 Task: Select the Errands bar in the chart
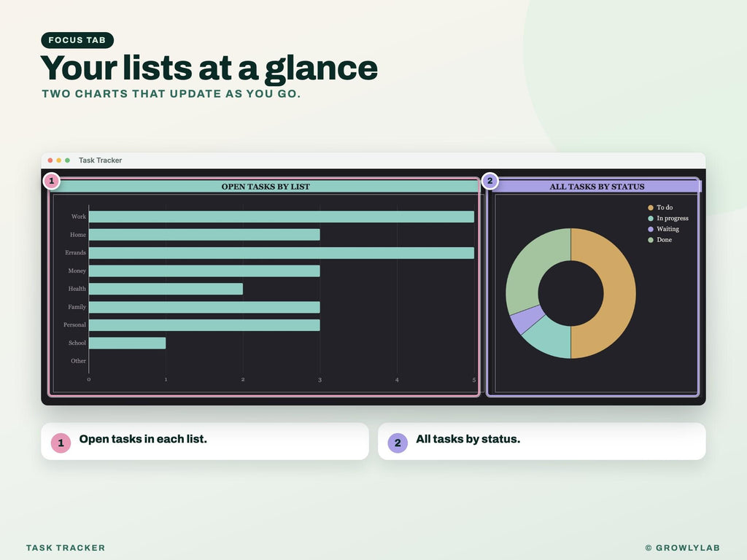[x=281, y=253]
